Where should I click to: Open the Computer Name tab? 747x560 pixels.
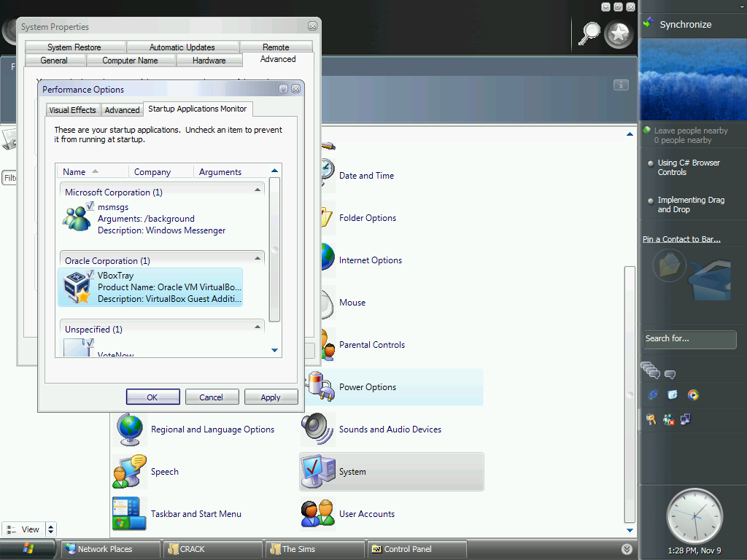130,61
